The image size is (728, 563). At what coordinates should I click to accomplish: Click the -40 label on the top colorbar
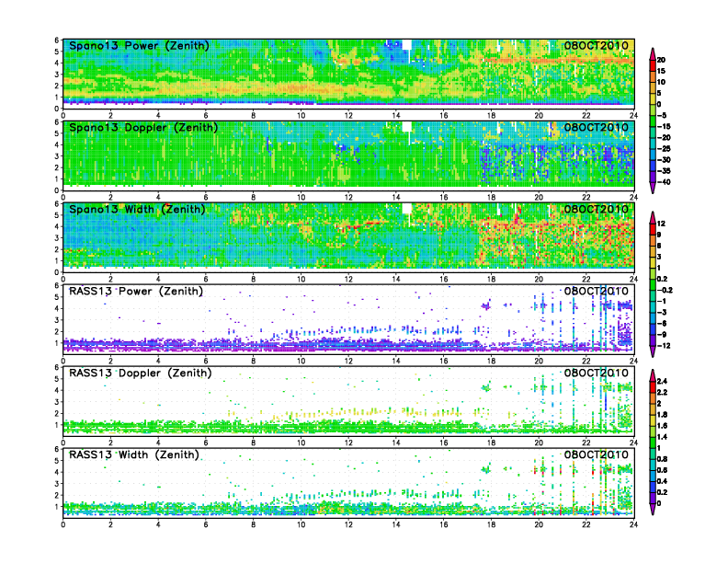[x=664, y=182]
